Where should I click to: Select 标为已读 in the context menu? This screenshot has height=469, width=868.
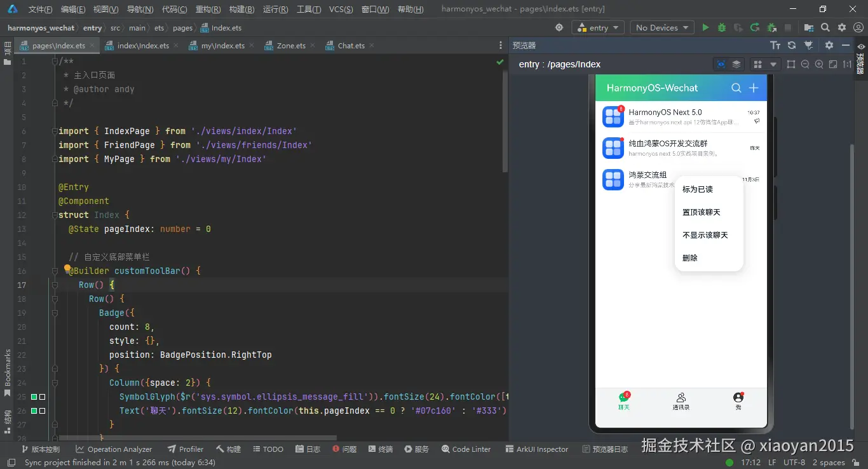point(698,189)
